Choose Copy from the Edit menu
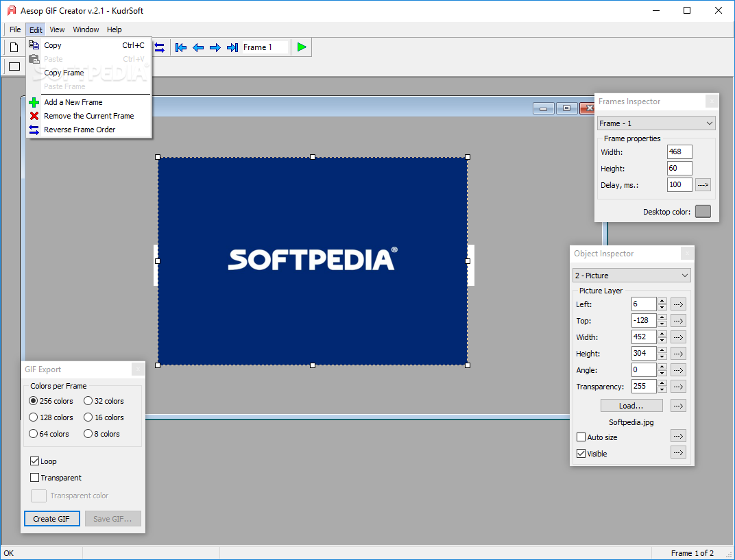 [88, 45]
